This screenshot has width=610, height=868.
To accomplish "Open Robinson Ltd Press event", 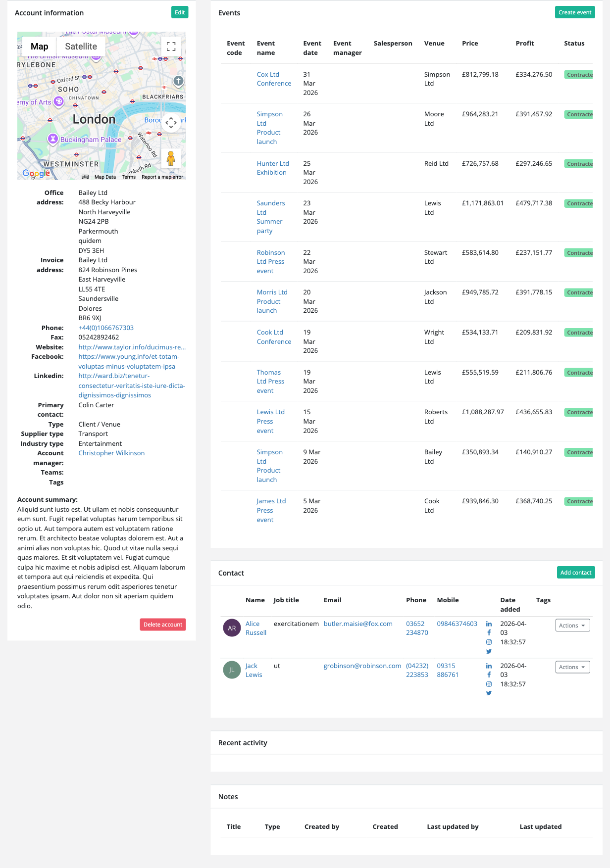I will pos(271,262).
